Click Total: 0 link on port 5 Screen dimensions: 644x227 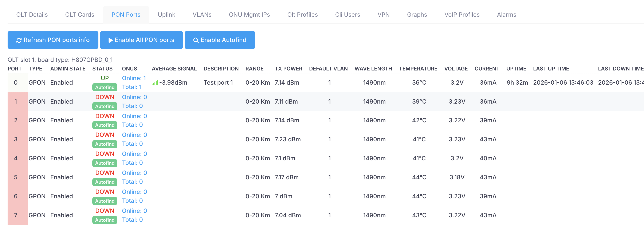coord(132,182)
